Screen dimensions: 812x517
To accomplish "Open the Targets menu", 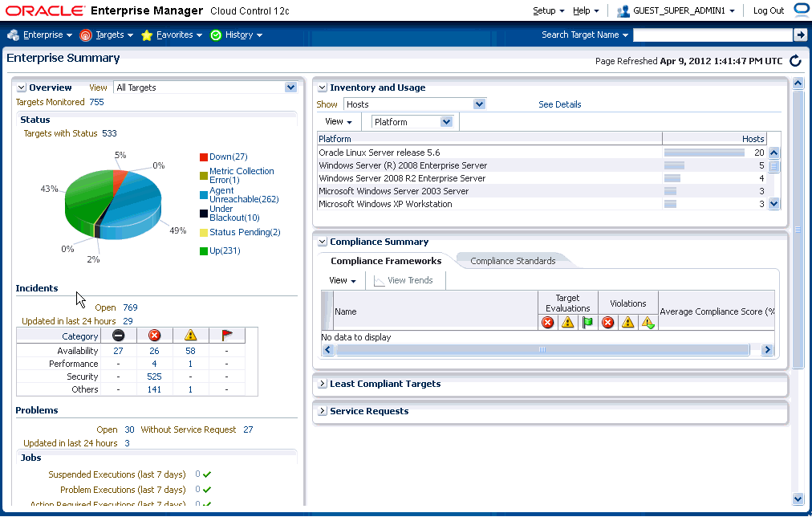I will coord(115,35).
